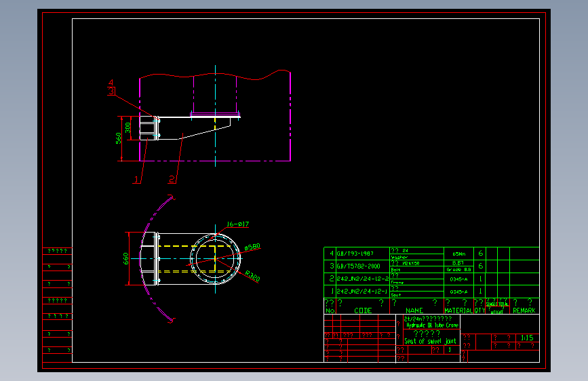Click Q345-A material in row 2

pyautogui.click(x=458, y=279)
